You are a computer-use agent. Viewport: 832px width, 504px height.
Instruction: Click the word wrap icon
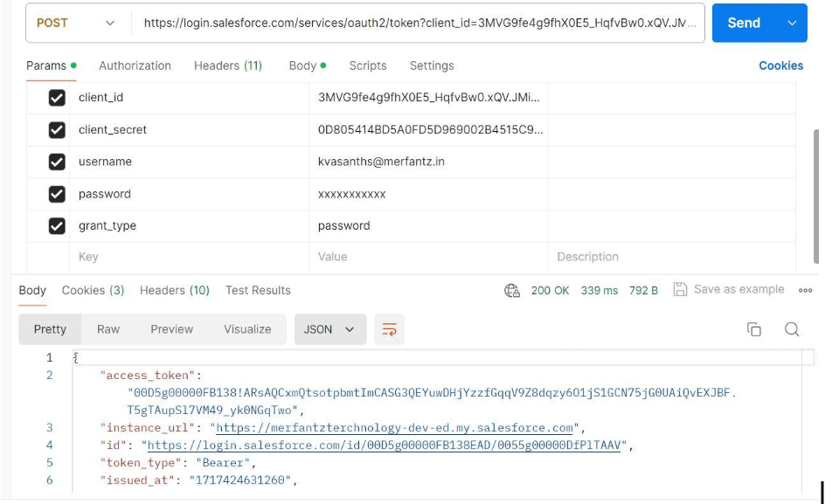389,329
